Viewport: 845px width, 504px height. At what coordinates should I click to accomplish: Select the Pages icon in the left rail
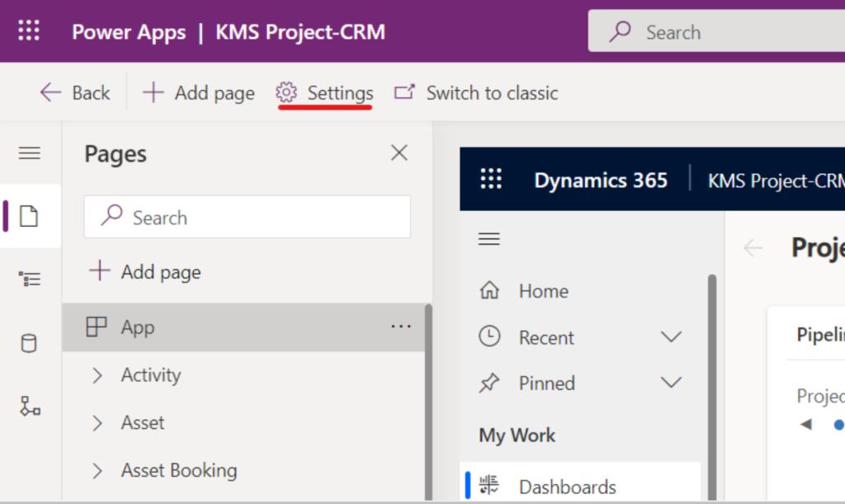coord(29,216)
